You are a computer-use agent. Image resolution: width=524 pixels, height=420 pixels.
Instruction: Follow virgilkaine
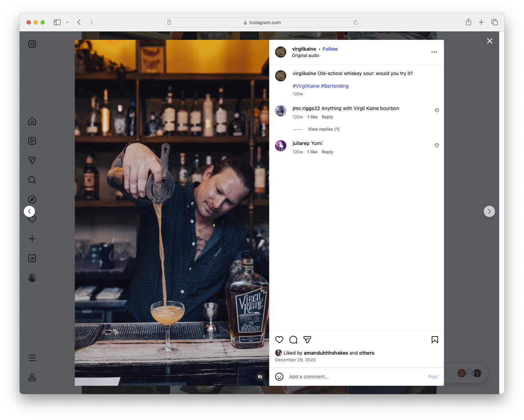(x=330, y=49)
